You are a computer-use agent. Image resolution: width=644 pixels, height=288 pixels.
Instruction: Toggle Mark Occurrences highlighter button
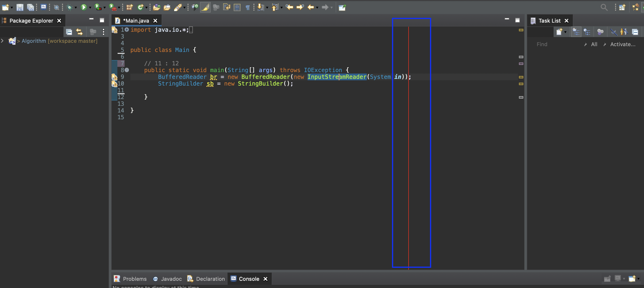pos(205,7)
